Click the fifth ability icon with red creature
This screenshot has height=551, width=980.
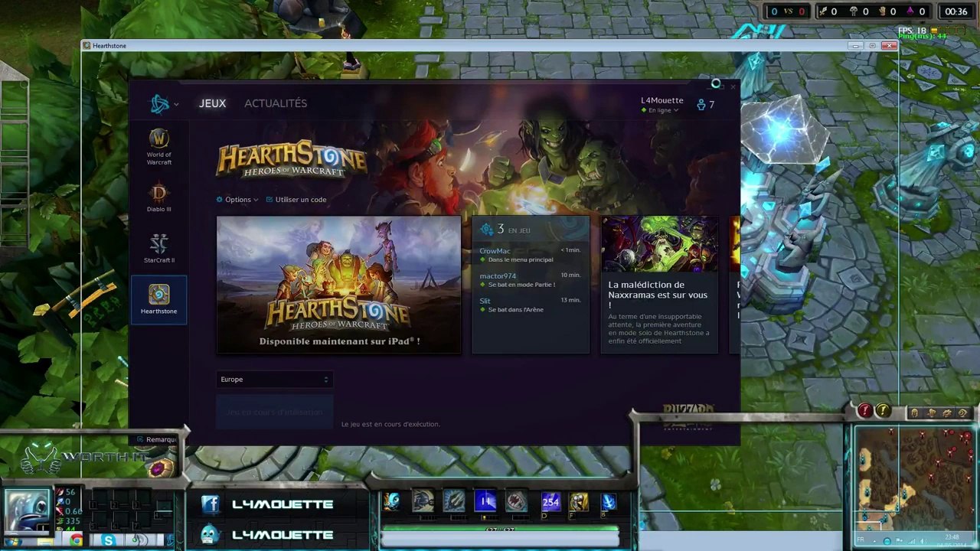tap(517, 501)
